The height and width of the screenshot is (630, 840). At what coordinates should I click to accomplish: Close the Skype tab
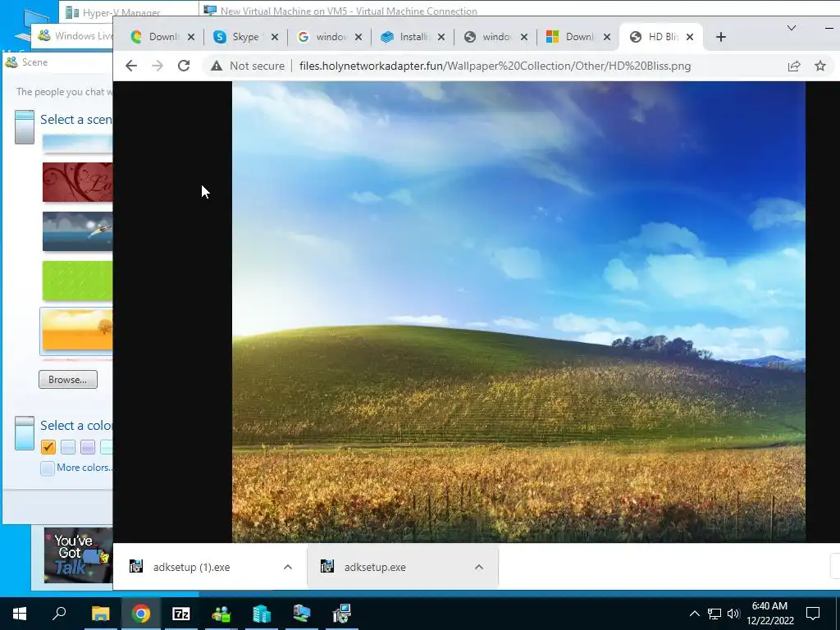click(274, 37)
